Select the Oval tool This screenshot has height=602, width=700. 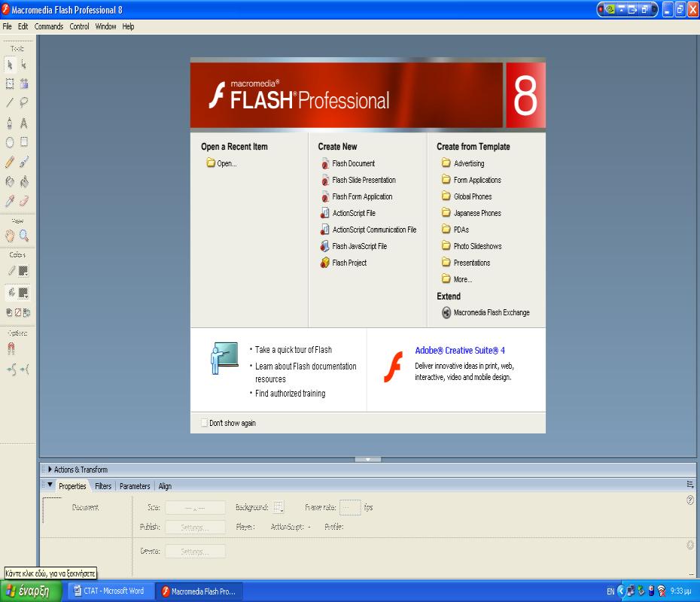[x=10, y=142]
